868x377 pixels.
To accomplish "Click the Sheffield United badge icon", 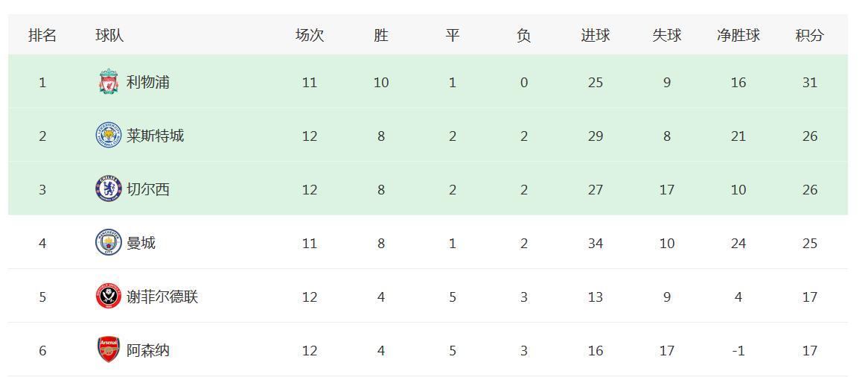I will point(109,297).
